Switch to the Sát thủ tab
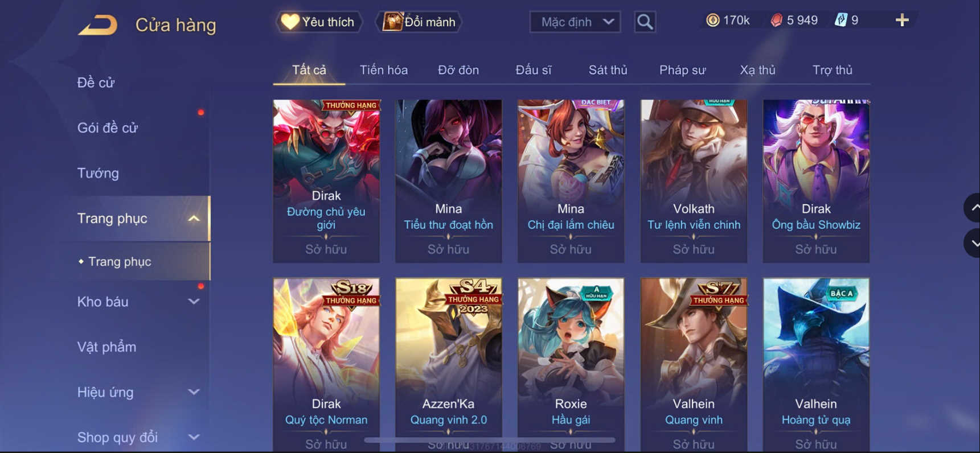Image resolution: width=980 pixels, height=453 pixels. (x=608, y=70)
